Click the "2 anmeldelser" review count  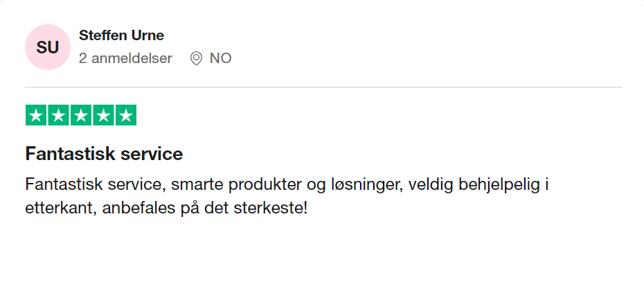[125, 58]
